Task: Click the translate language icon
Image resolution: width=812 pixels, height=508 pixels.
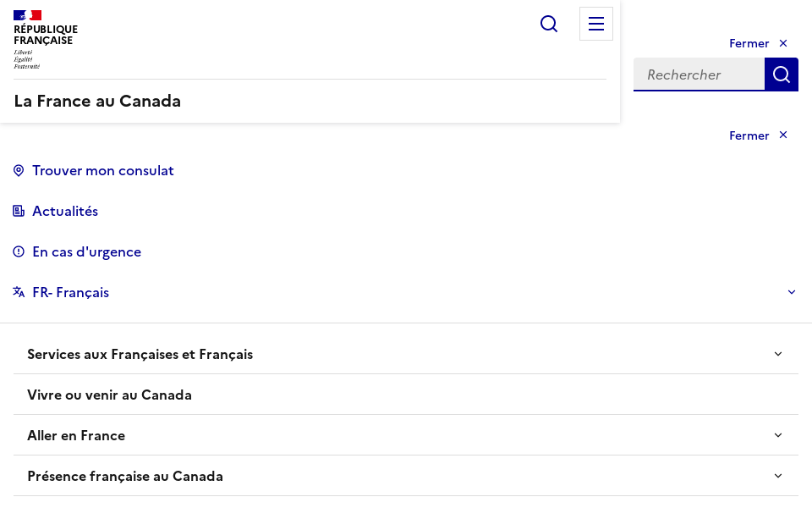Action: tap(19, 292)
